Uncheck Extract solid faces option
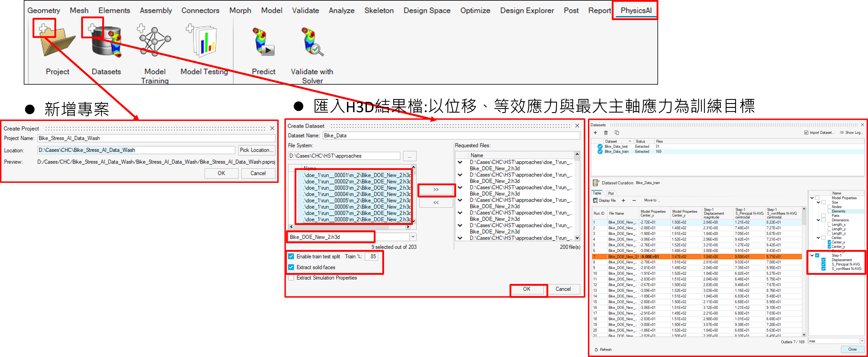 point(291,267)
